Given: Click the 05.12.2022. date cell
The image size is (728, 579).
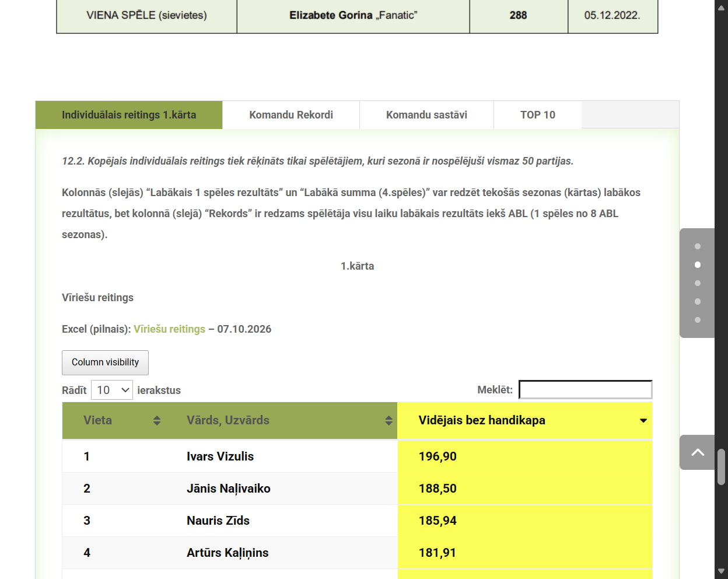Looking at the screenshot, I should click(612, 16).
